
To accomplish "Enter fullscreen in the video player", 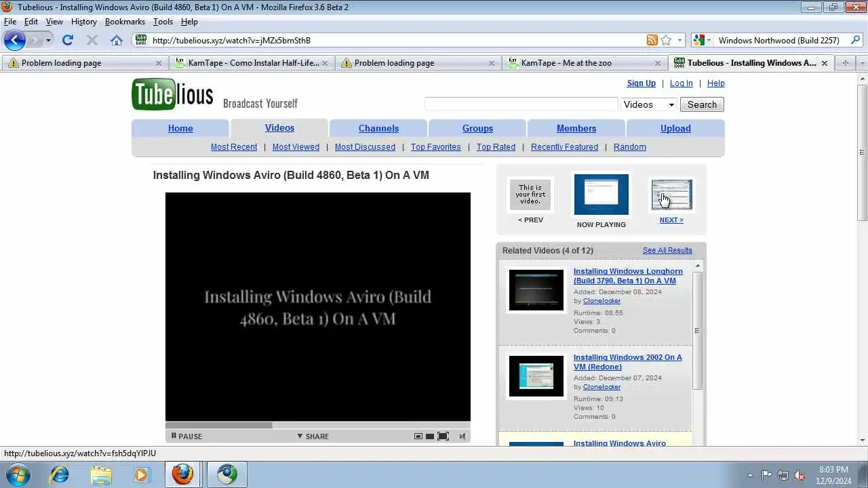I will (443, 436).
